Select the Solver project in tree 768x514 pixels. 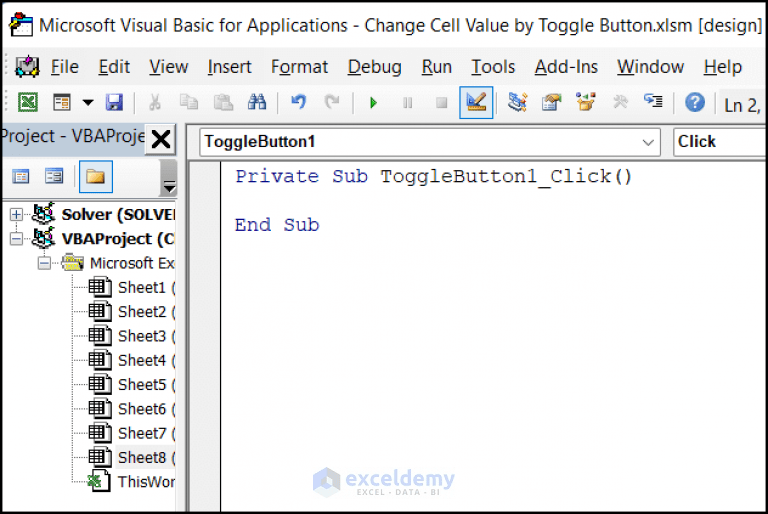click(118, 214)
